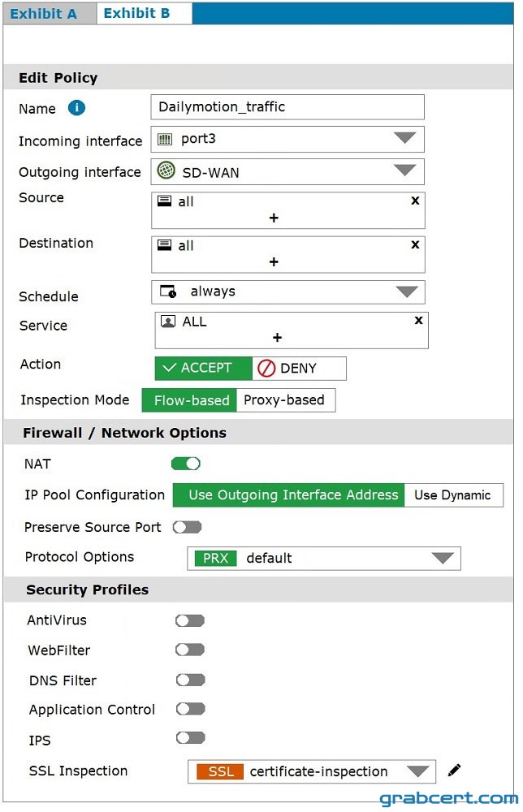Remove the ALL service entry
This screenshot has width=523, height=812.
click(418, 320)
